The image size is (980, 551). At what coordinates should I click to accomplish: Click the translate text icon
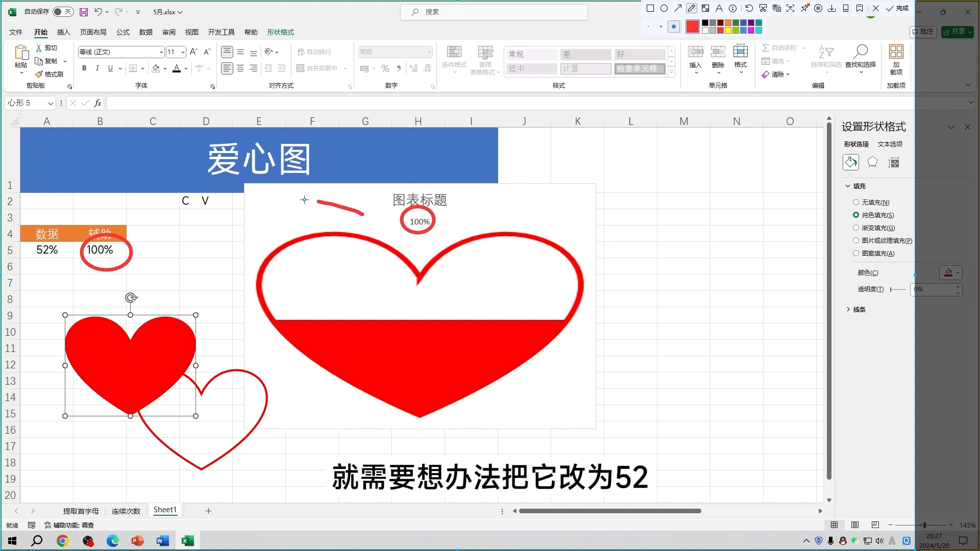point(776,8)
